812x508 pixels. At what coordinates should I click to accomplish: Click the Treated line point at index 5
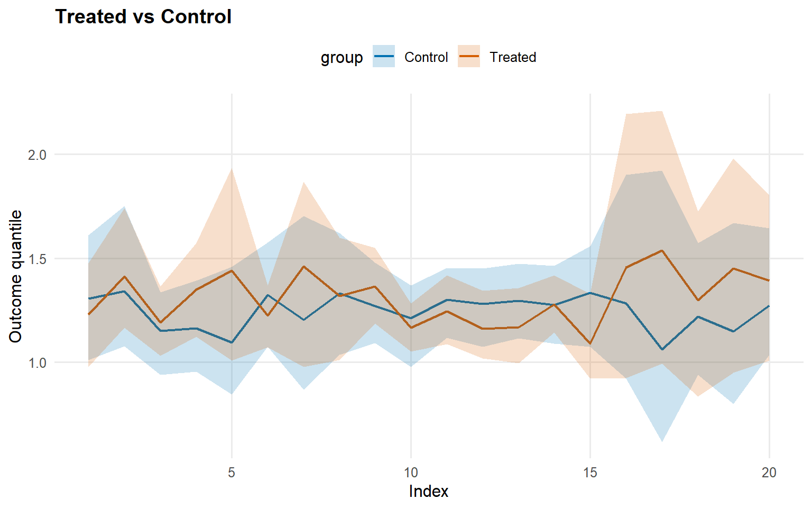(232, 270)
